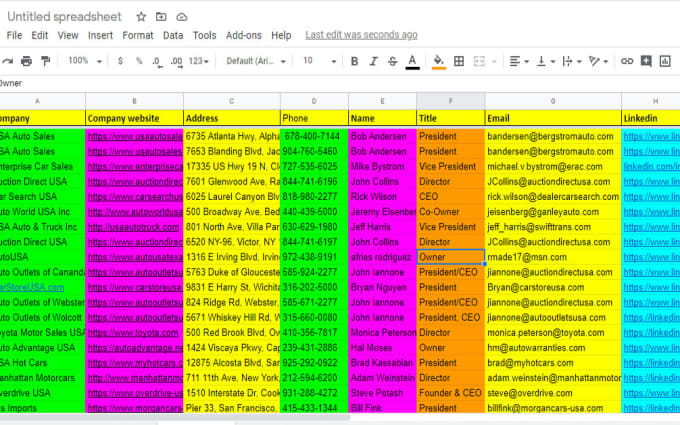Image resolution: width=680 pixels, height=425 pixels.
Task: Open the borders tool
Action: tap(459, 61)
